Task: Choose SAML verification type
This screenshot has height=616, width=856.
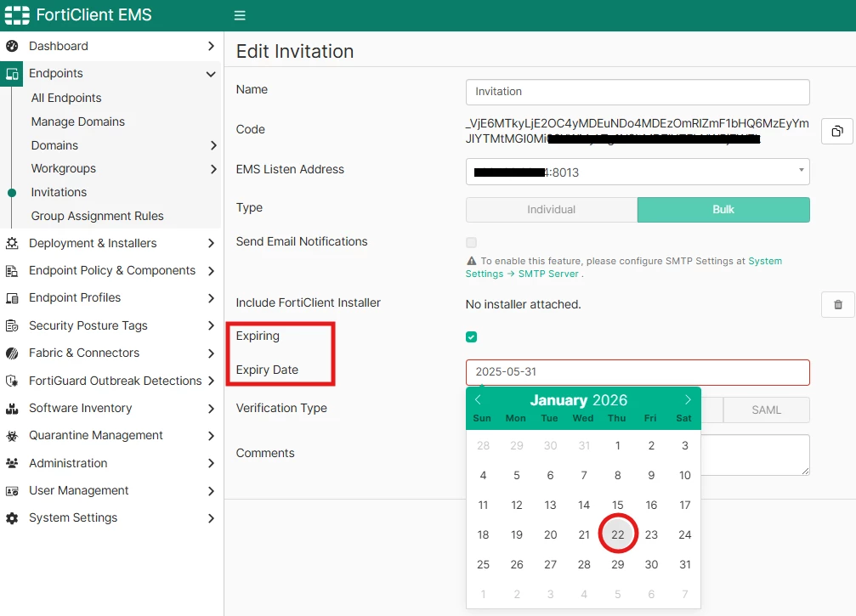Action: [766, 410]
